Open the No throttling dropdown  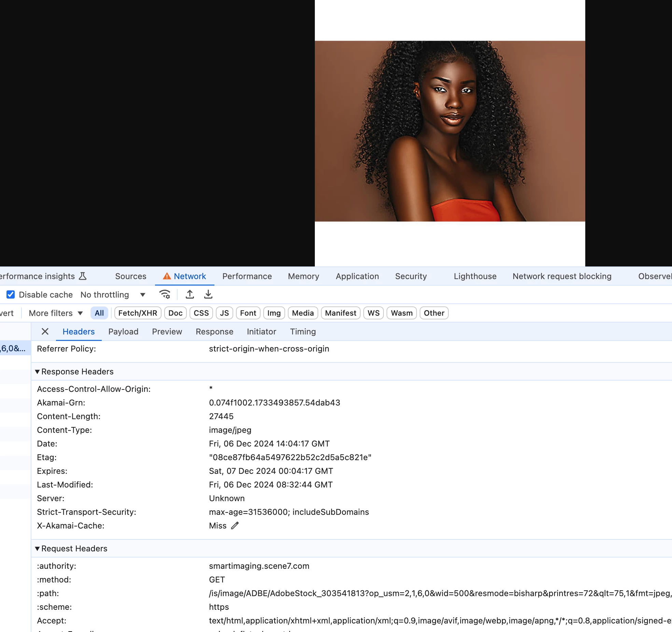[113, 294]
